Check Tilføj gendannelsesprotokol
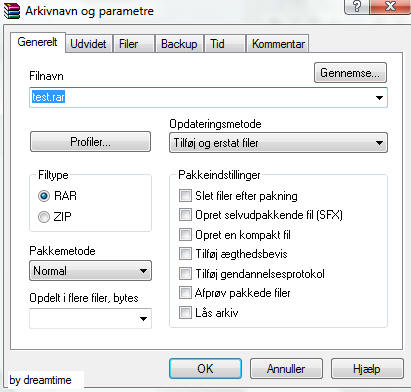Image resolution: width=411 pixels, height=392 pixels. pyautogui.click(x=185, y=274)
